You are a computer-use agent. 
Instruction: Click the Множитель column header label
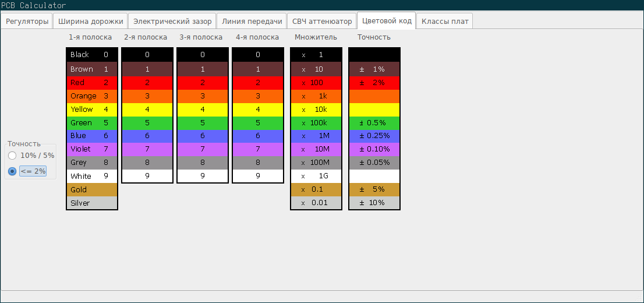316,37
